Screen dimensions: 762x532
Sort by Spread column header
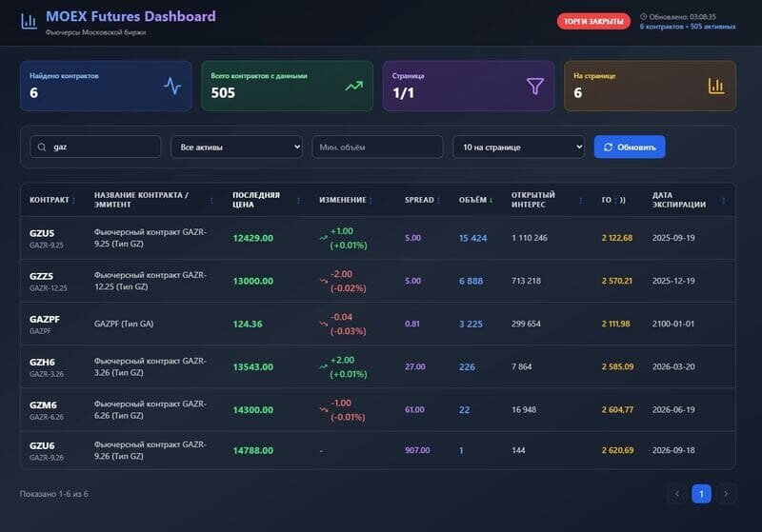tap(422, 200)
